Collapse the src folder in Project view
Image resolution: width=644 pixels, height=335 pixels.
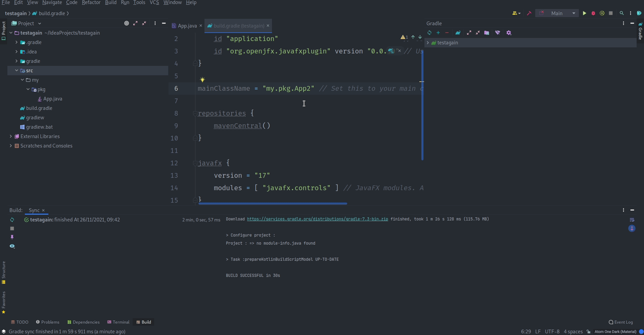click(x=16, y=71)
